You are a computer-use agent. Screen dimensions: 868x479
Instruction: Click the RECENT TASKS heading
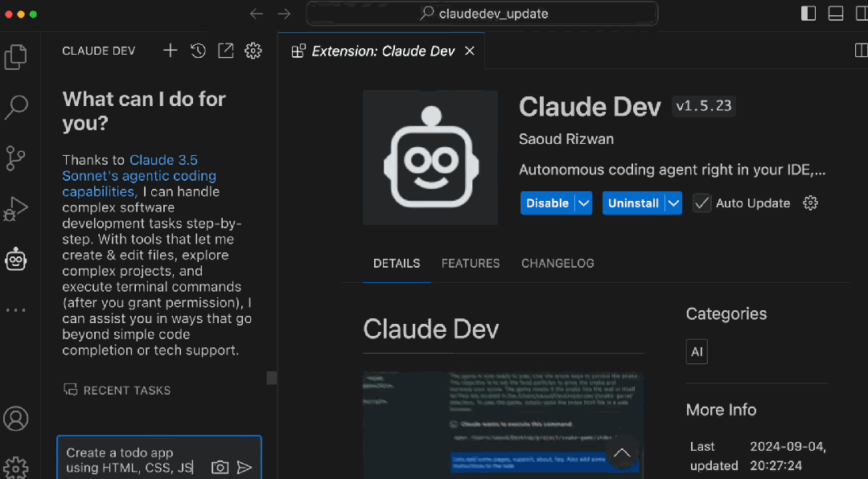[x=127, y=391]
